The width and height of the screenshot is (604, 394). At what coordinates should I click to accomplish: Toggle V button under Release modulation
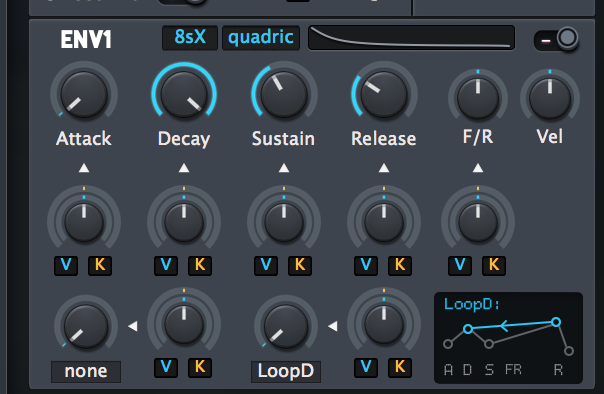(x=366, y=265)
